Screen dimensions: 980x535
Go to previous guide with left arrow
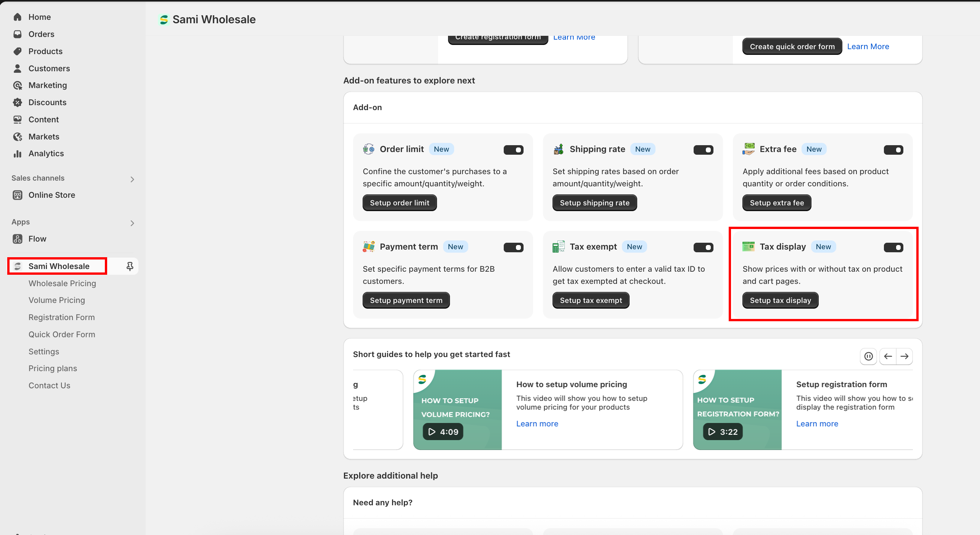(x=888, y=356)
